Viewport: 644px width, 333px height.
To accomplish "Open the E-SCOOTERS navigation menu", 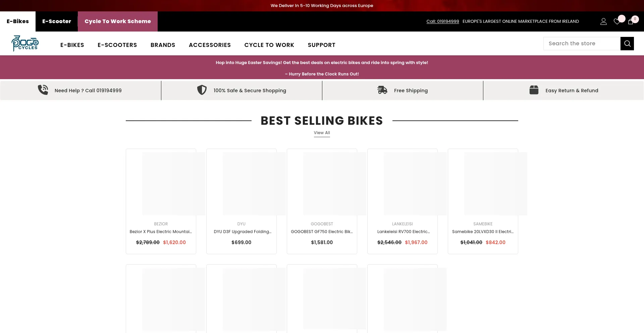I will pos(117,45).
